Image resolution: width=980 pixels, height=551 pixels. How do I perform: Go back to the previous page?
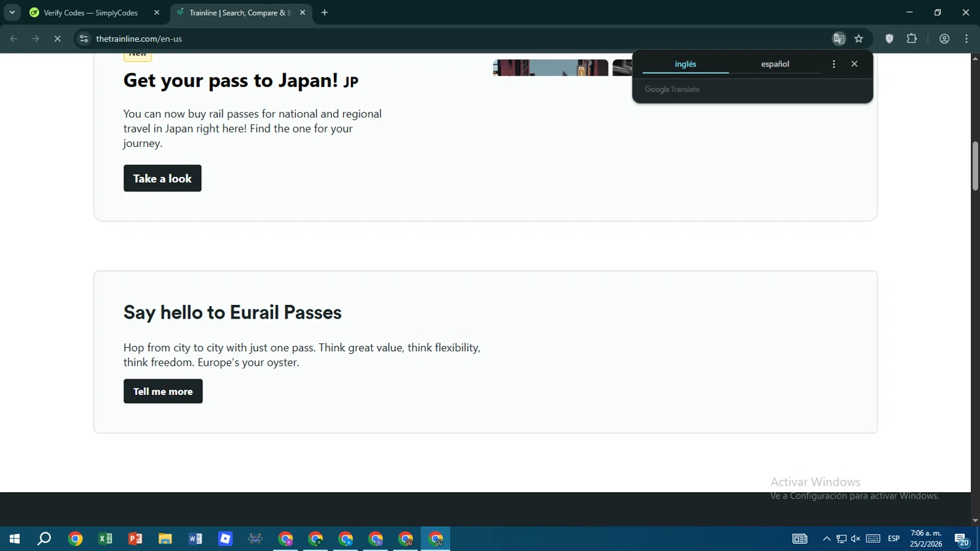tap(14, 39)
